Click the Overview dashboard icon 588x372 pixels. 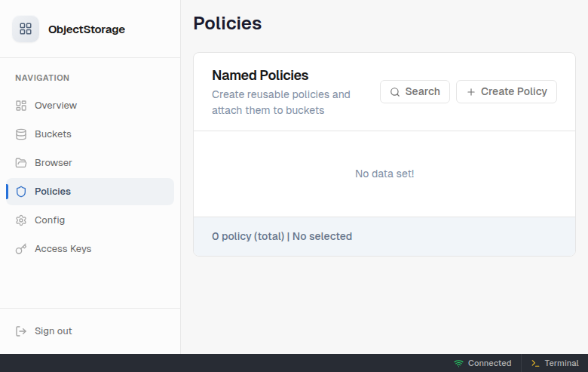[x=21, y=106]
